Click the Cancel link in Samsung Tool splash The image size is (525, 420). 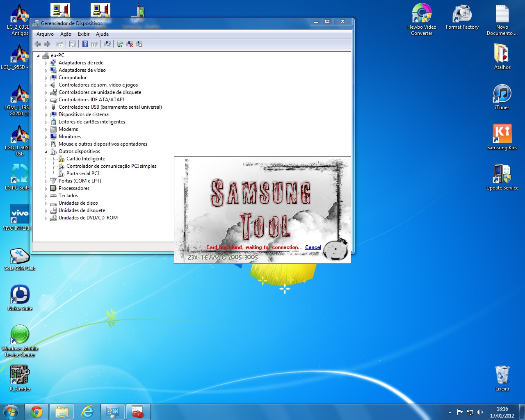tap(313, 247)
